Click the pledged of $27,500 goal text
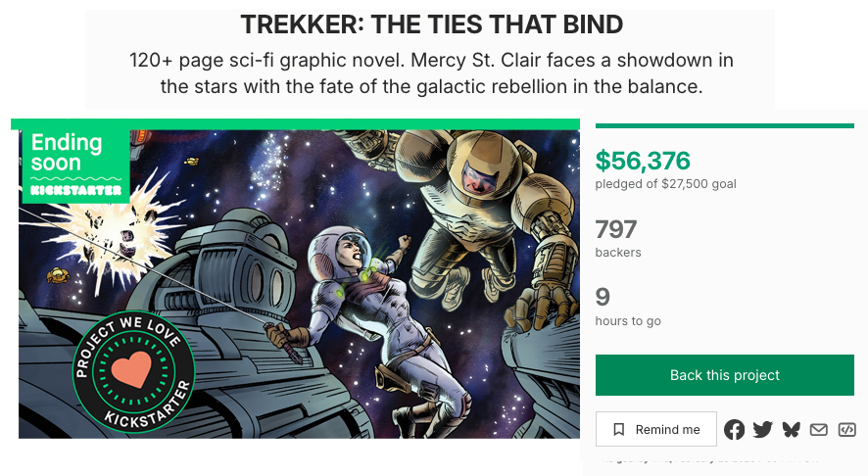Viewport: 868px width, 476px height. (665, 184)
